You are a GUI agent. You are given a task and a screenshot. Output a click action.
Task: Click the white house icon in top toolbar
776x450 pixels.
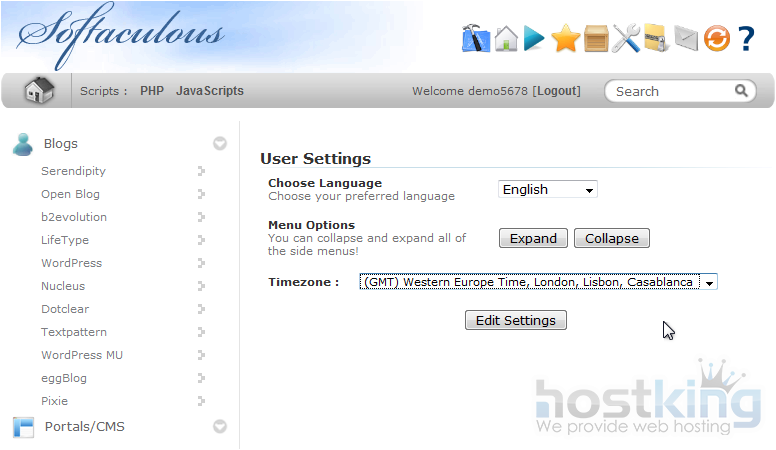[506, 39]
